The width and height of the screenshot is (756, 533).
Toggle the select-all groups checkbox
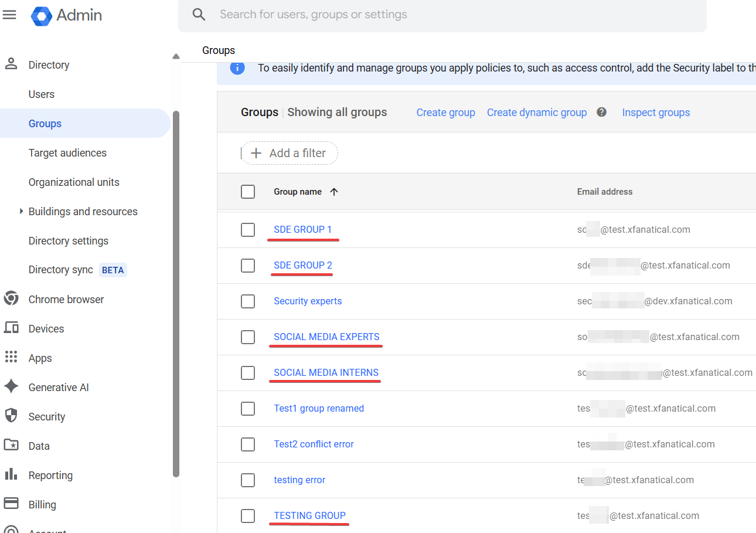[x=248, y=192]
